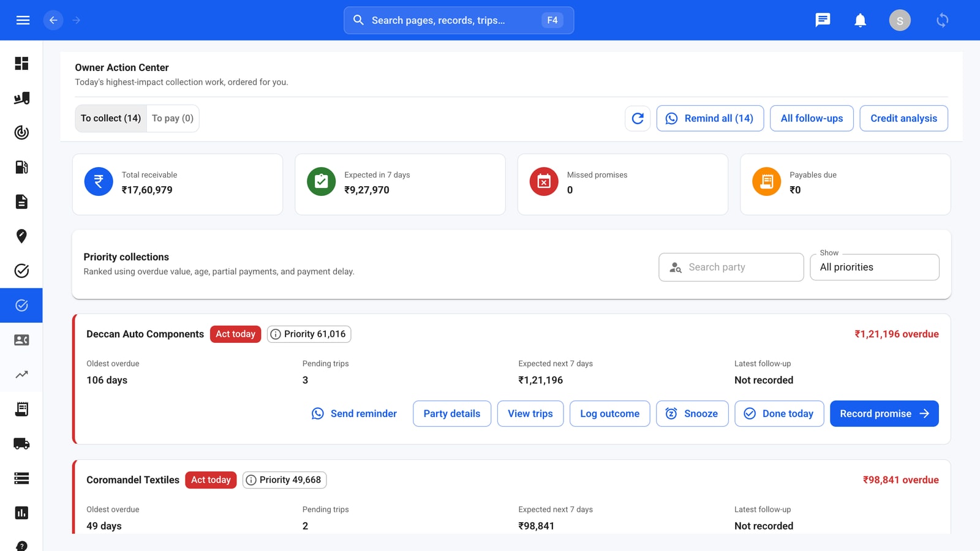The height and width of the screenshot is (551, 980).
Task: Click the global search pages, records, trips box
Action: click(x=459, y=20)
